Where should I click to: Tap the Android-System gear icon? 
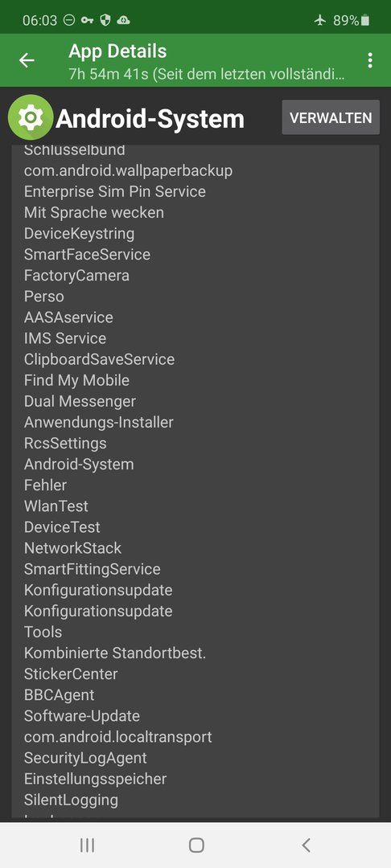click(31, 117)
